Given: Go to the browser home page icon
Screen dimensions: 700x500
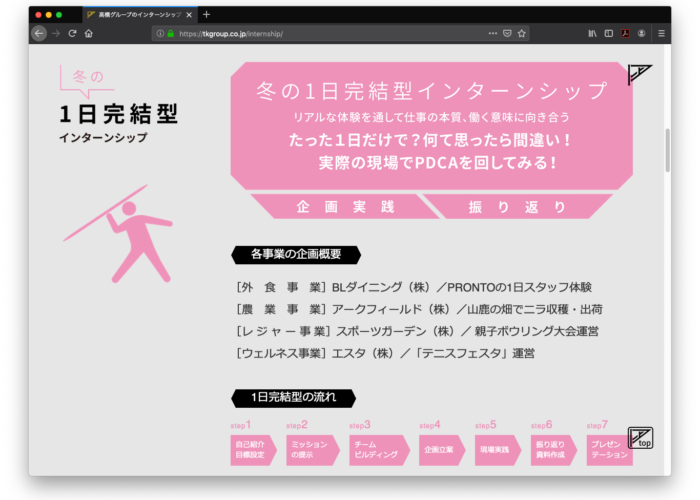Looking at the screenshot, I should click(89, 33).
